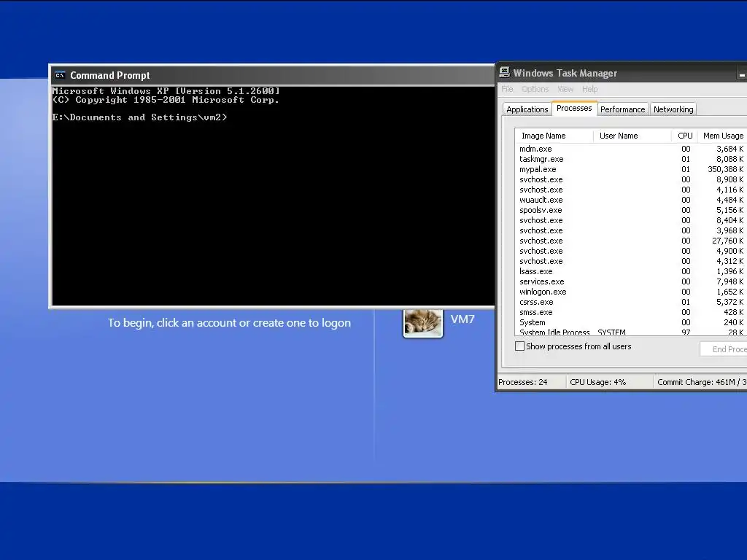Screen dimensions: 747x560
Task: Select the svchost.exe row using 8,908 K
Action: coord(631,179)
